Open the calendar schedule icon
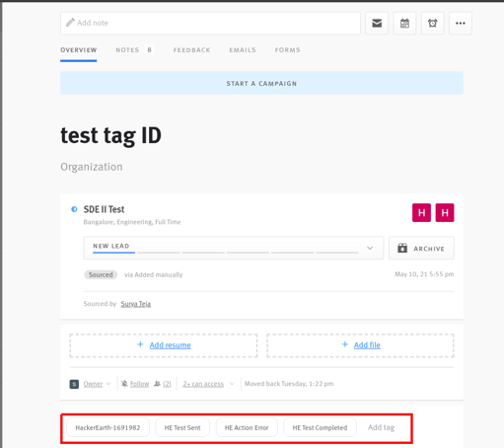Viewport: 504px width, 448px height. pyautogui.click(x=404, y=23)
